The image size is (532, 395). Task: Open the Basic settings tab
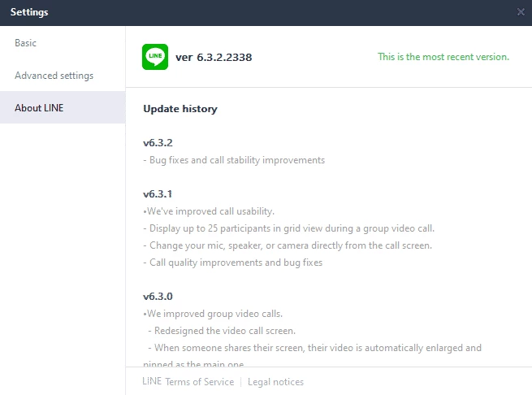coord(26,43)
